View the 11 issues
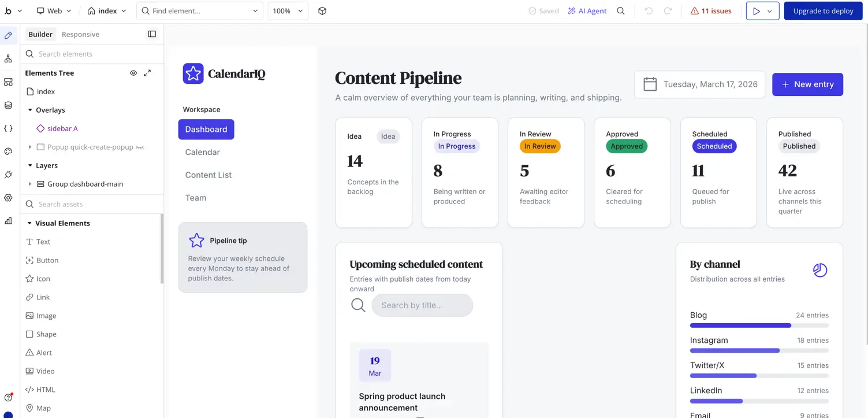868x418 pixels. pos(711,11)
